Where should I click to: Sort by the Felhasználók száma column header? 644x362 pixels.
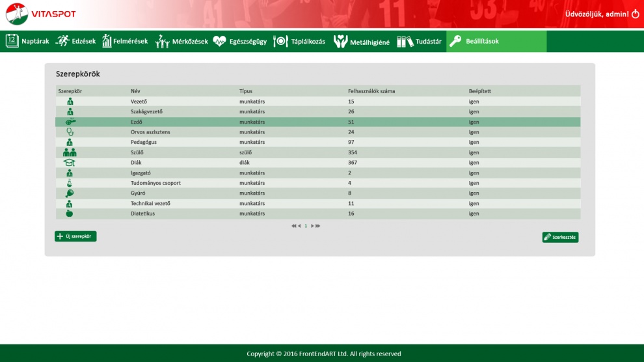click(x=371, y=91)
